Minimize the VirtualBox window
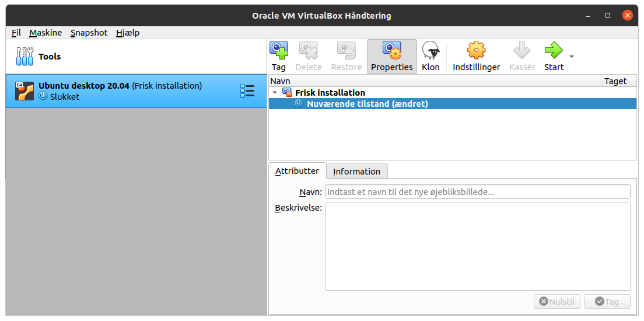Image resolution: width=644 pixels, height=321 pixels. [x=588, y=16]
